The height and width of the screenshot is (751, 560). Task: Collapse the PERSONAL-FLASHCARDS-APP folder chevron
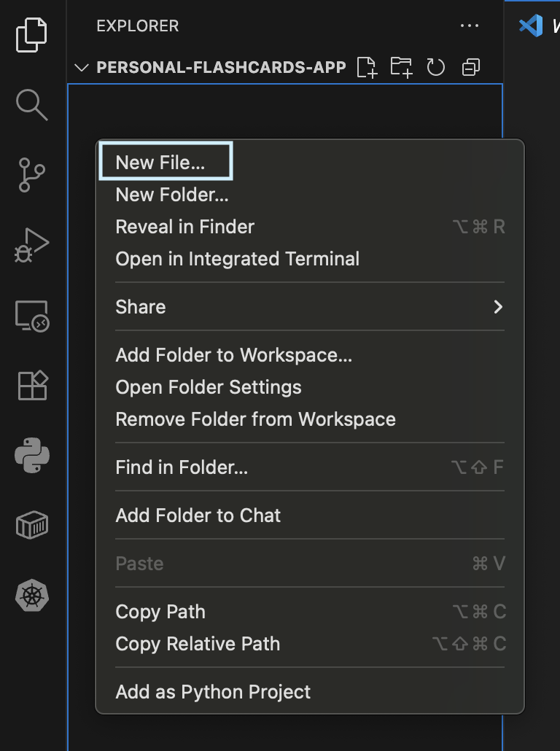click(x=82, y=67)
